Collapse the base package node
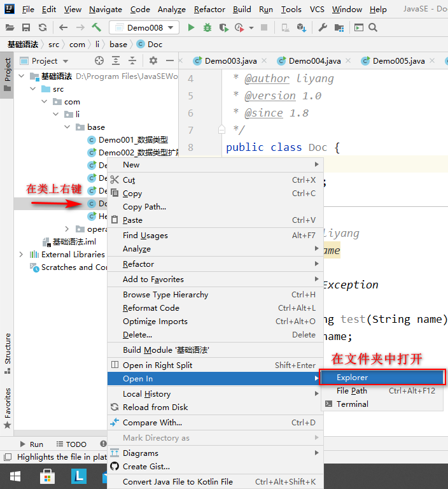This screenshot has height=489, width=448. (67, 127)
